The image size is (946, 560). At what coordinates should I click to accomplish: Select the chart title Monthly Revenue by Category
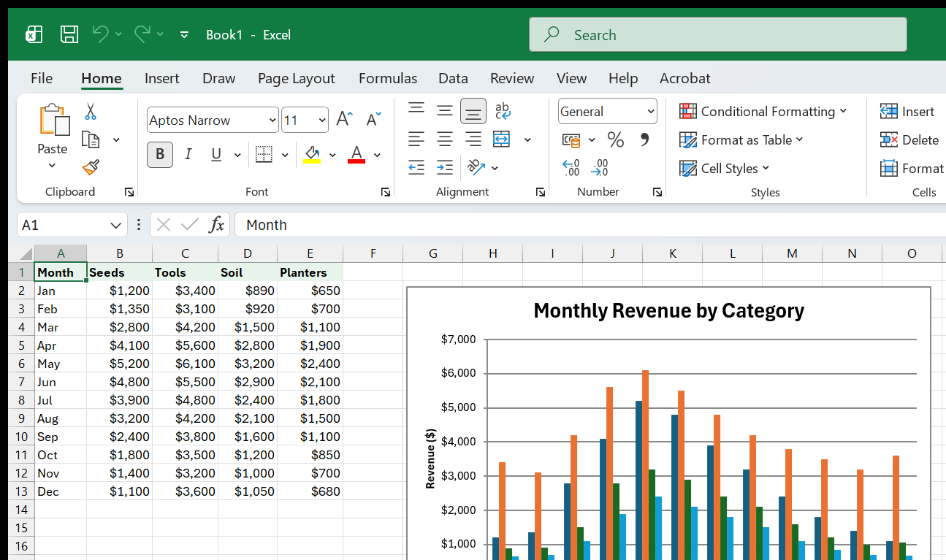(669, 310)
